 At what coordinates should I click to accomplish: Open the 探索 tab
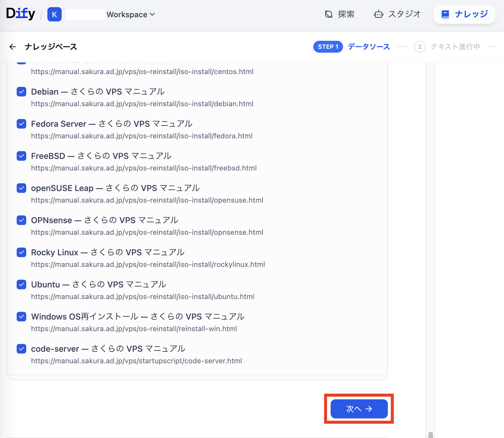point(346,14)
